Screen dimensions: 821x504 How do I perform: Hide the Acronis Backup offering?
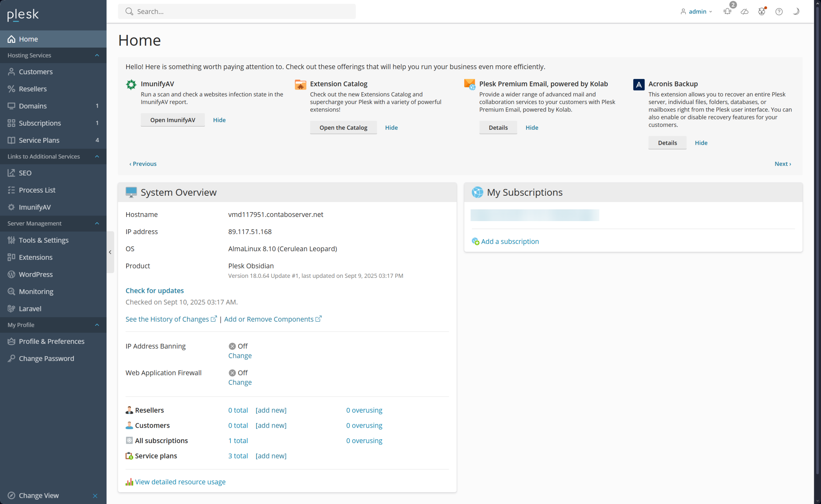(701, 143)
